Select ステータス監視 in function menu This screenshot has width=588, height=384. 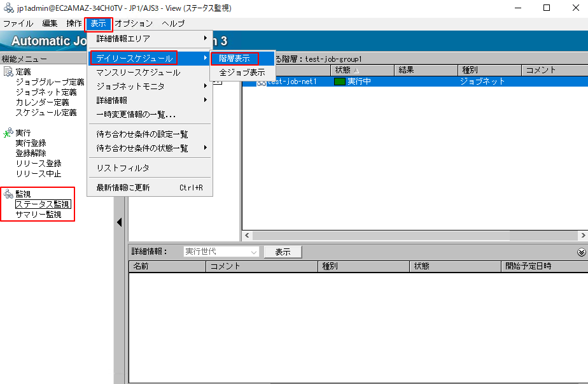tap(43, 204)
